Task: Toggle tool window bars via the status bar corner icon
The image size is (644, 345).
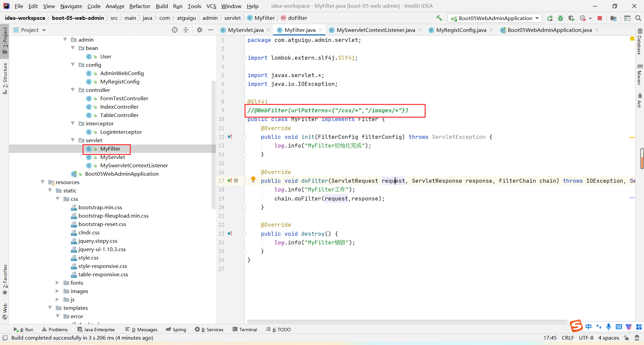Action: [x=5, y=338]
